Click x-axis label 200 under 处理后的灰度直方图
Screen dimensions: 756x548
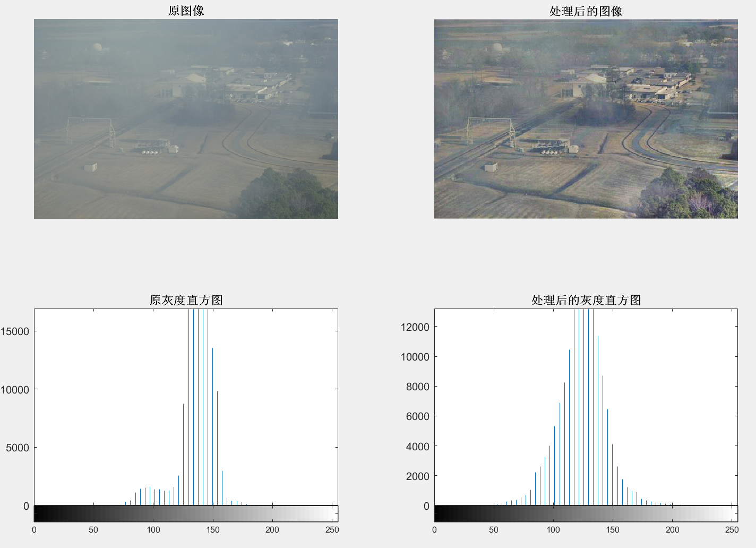coord(672,529)
